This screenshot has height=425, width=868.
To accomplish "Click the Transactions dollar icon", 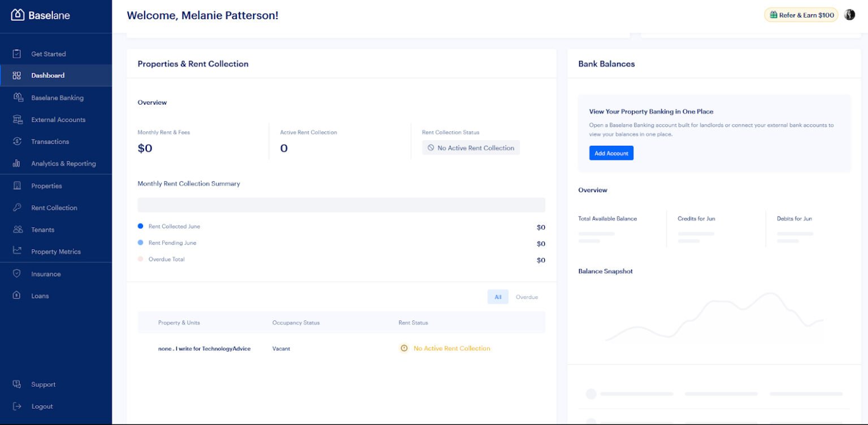I will 18,141.
